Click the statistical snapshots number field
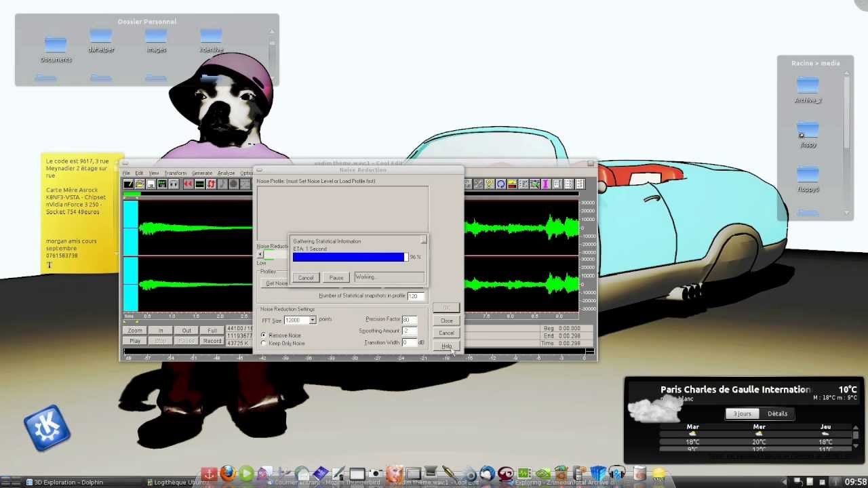Viewport: 868px width, 488px height. pyautogui.click(x=415, y=296)
